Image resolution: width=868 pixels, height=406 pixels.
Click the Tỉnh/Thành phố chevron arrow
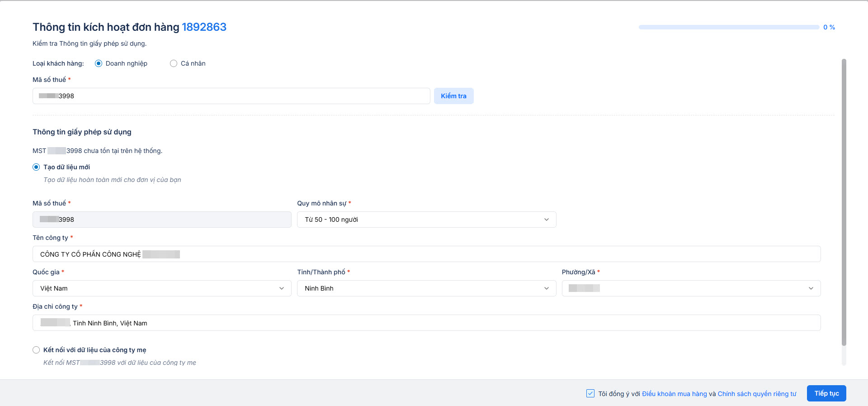coord(547,288)
